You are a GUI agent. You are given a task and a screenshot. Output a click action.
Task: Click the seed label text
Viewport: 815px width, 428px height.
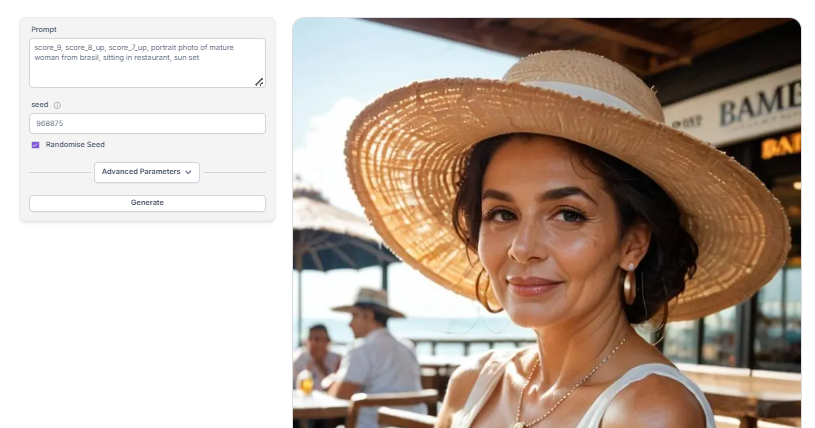40,105
